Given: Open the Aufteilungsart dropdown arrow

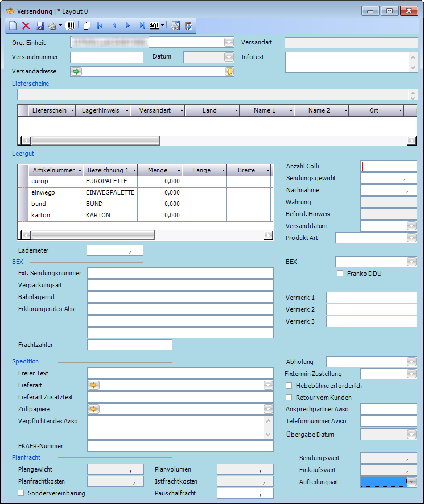Looking at the screenshot, I should click(x=412, y=482).
